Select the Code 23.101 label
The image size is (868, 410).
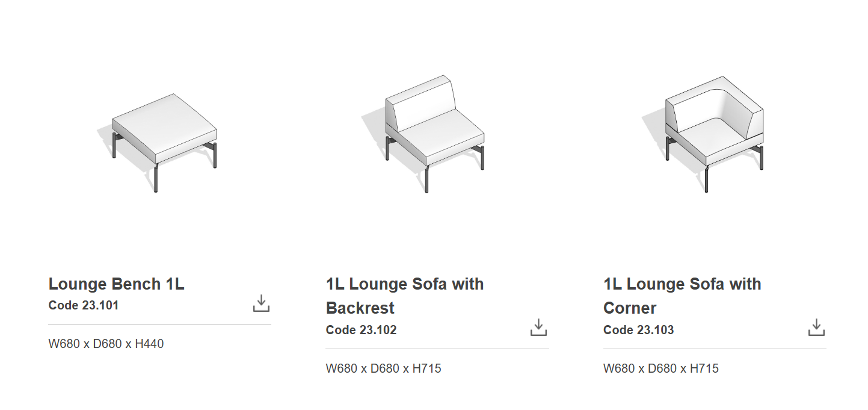click(x=84, y=305)
